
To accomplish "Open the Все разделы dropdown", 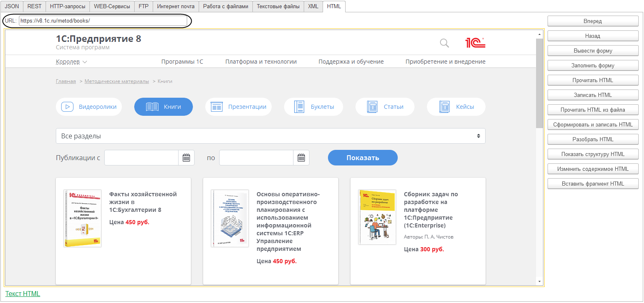I will pyautogui.click(x=270, y=136).
